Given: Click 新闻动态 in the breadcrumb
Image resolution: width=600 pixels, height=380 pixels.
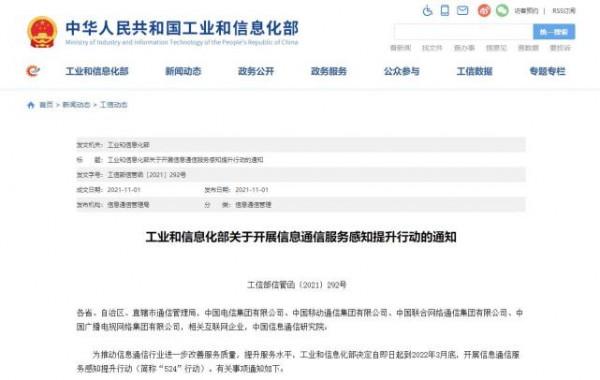Looking at the screenshot, I should click(x=76, y=105).
